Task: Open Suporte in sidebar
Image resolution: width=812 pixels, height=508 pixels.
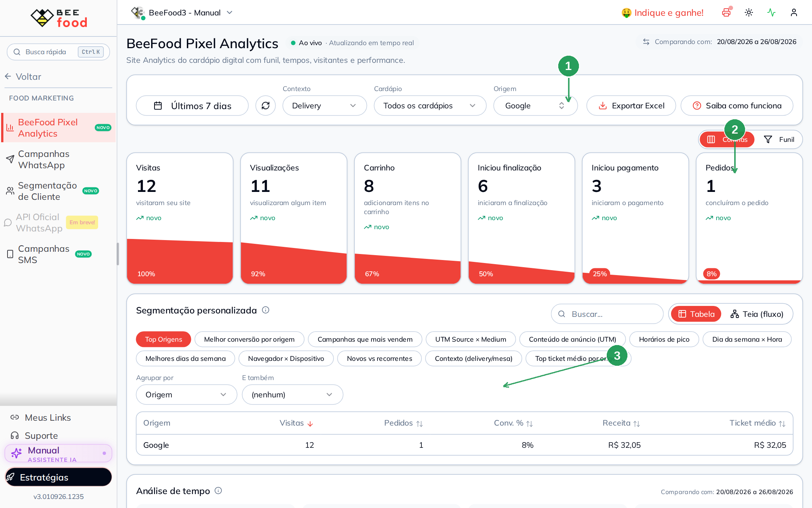Action: pos(58,435)
